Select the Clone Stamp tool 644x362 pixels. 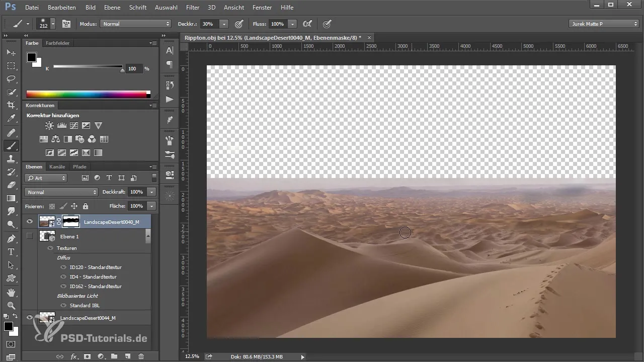click(11, 159)
